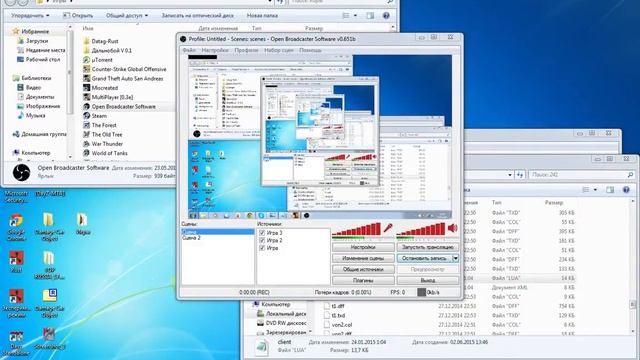Select the Open Broadcaster Software shortcut
The image size is (640, 360).
[x=119, y=107]
